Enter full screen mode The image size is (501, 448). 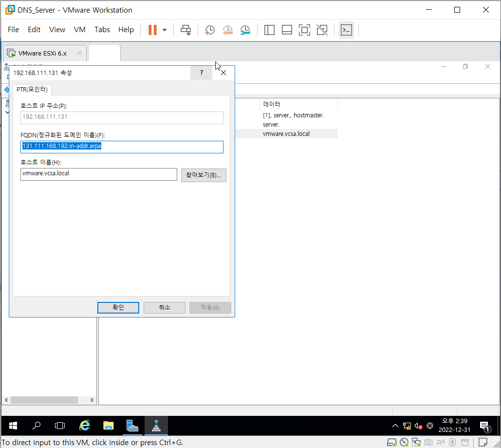point(304,30)
